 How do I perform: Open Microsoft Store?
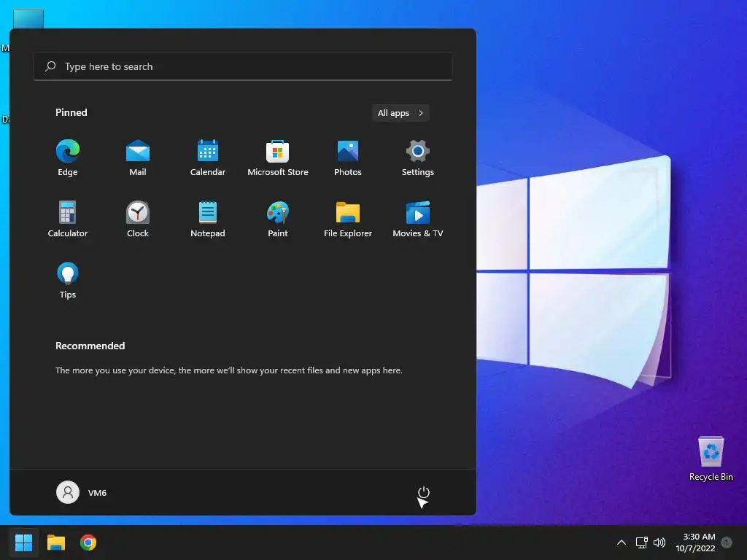278,157
